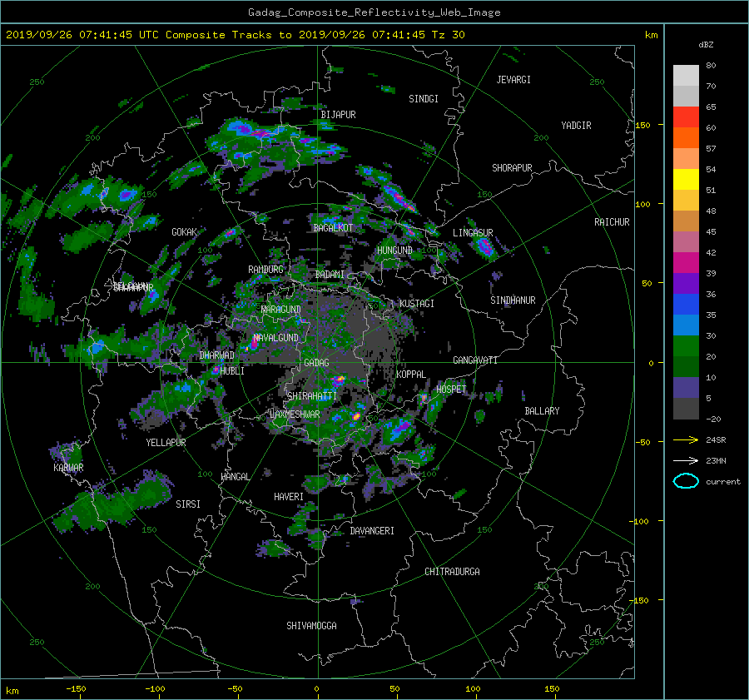The image size is (749, 700).
Task: Select the light-blue 30 dBZ color swatch
Action: 686,325
